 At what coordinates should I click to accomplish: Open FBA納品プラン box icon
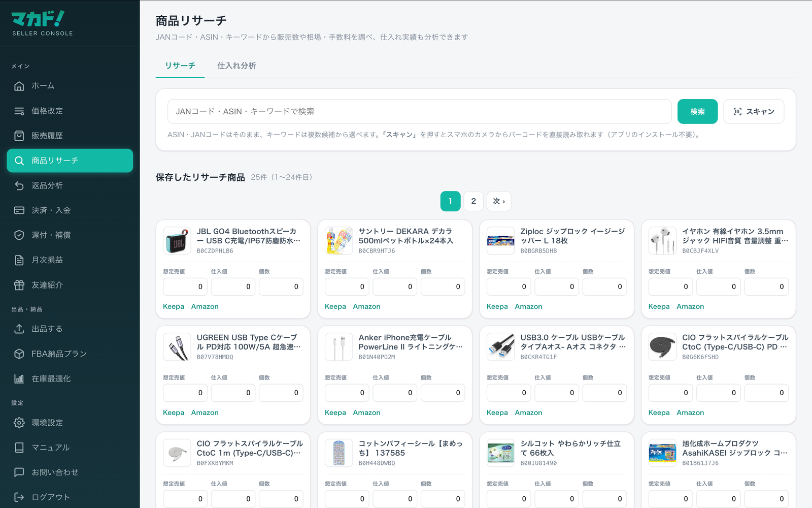click(x=19, y=354)
